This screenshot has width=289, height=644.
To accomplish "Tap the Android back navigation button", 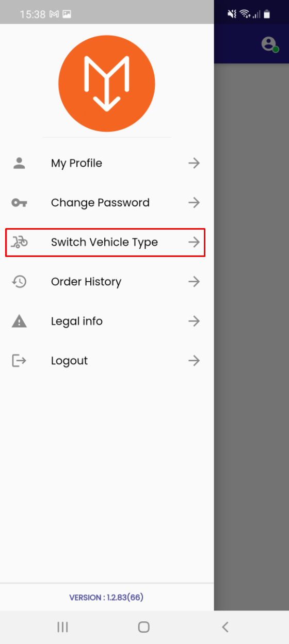I will [225, 627].
